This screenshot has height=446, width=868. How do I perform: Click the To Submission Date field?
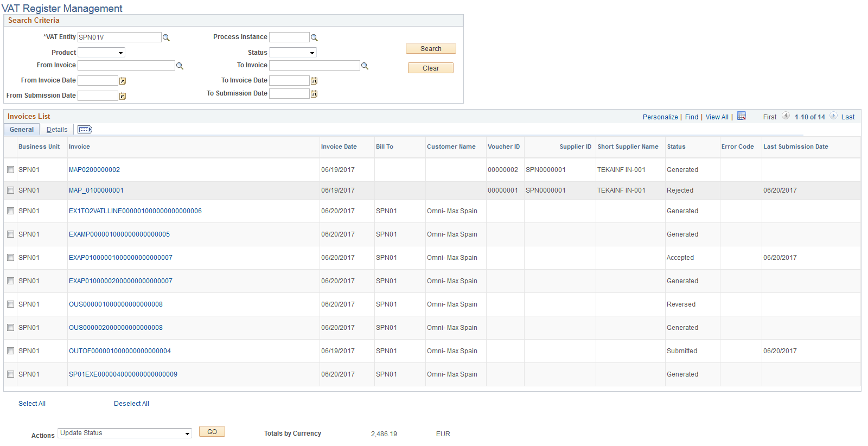(289, 93)
